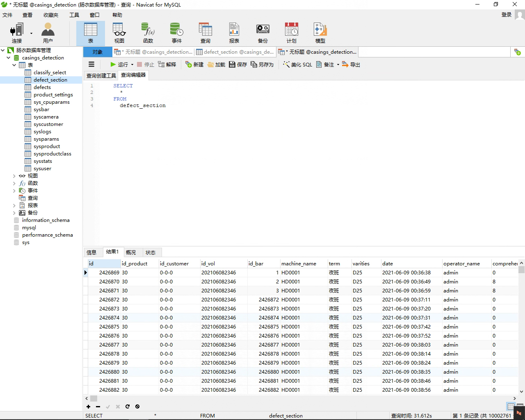The width and height of the screenshot is (525, 420).
Task: Click the 备份 (Backup) toolbar icon
Action: point(263,33)
